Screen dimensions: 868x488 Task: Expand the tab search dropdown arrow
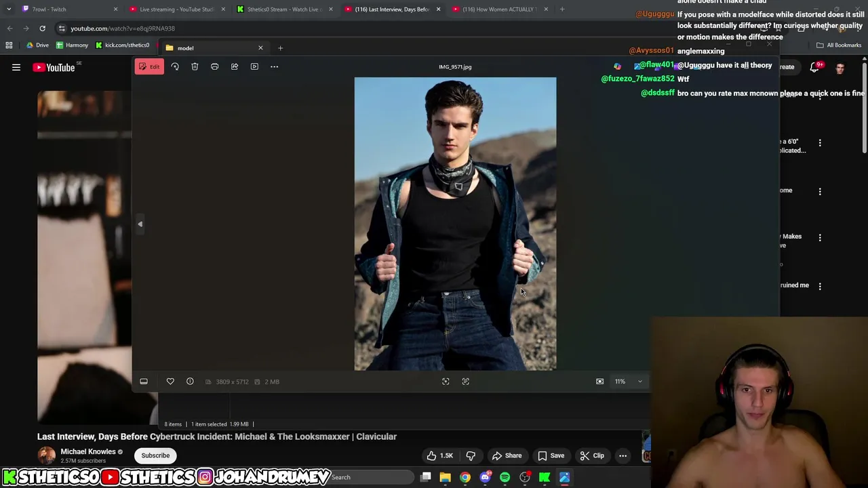click(8, 9)
